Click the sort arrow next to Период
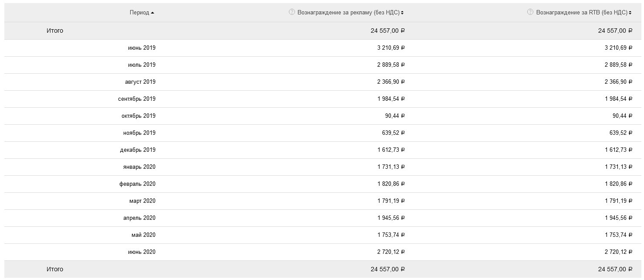The width and height of the screenshot is (644, 280). (x=153, y=13)
